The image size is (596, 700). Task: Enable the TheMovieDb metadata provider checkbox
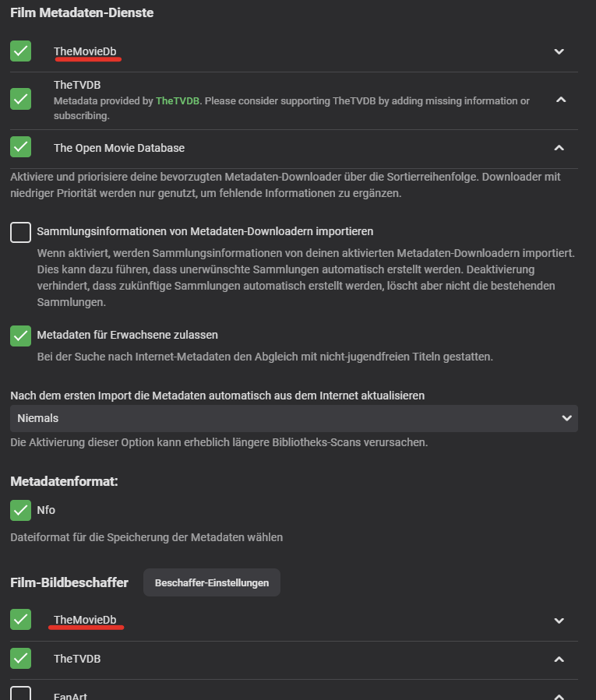pos(20,51)
